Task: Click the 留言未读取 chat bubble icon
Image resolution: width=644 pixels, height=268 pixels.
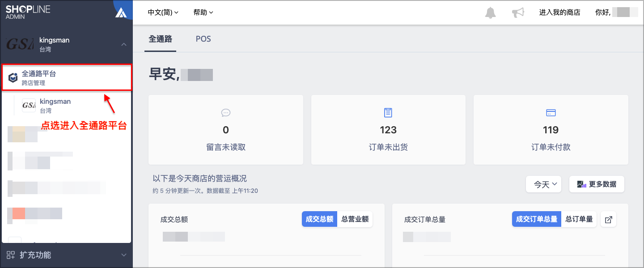Action: coord(226,113)
